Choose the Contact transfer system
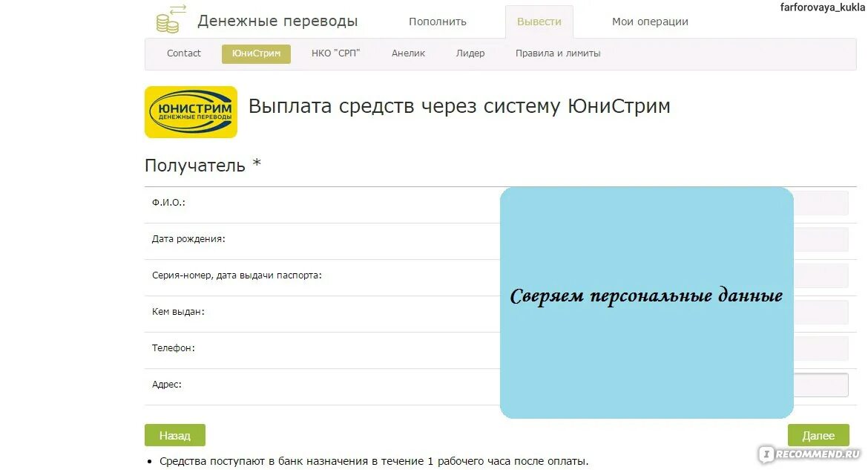This screenshot has width=868, height=470. coord(184,53)
